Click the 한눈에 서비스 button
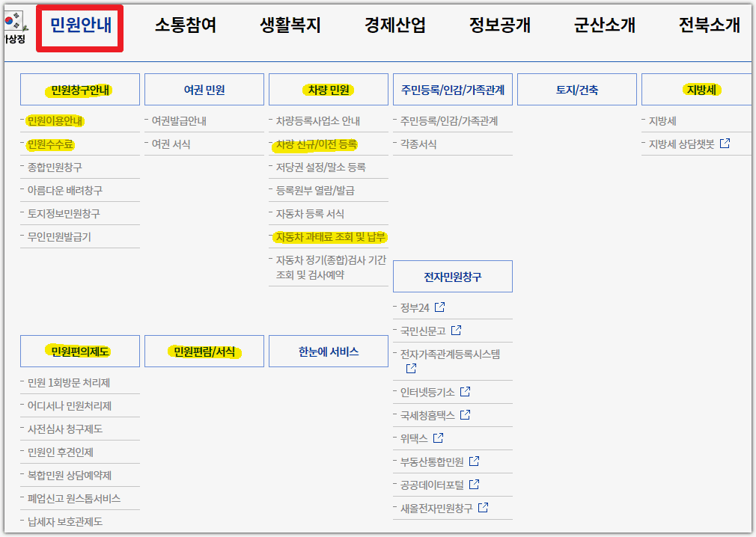 pyautogui.click(x=328, y=351)
